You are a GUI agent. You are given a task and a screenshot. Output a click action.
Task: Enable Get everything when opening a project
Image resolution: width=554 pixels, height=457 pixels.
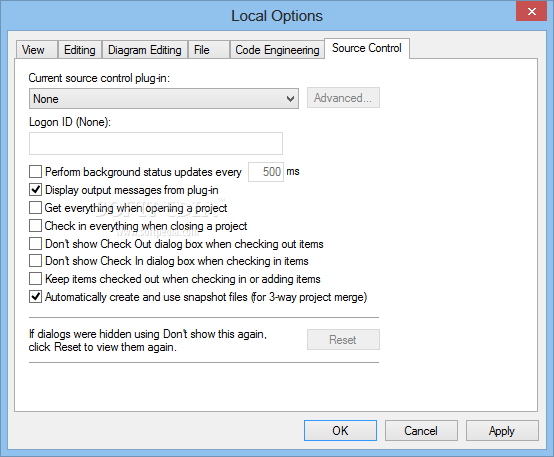pyautogui.click(x=35, y=208)
